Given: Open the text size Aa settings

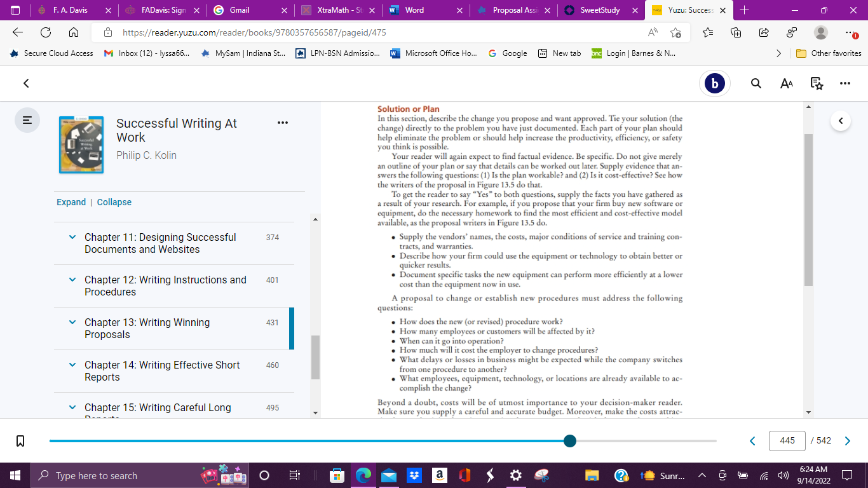Looking at the screenshot, I should [x=786, y=83].
